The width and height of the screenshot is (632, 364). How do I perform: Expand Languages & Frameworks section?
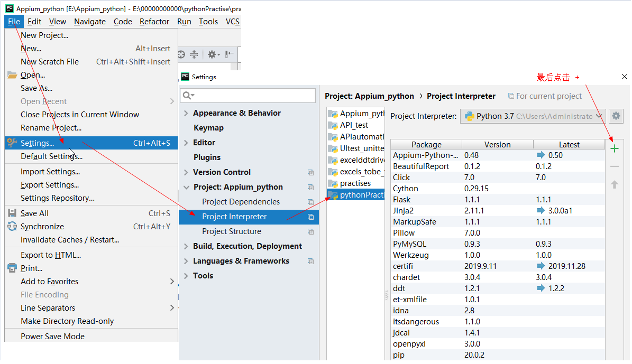coord(186,261)
